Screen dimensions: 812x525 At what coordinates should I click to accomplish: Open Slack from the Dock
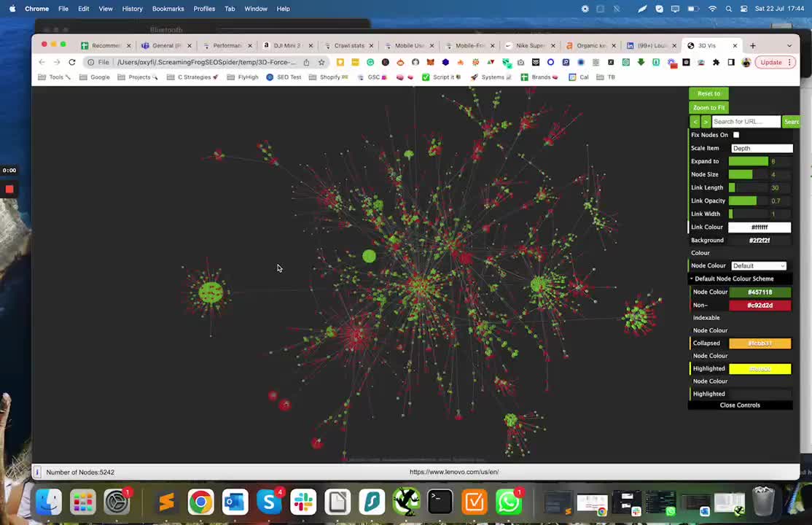coord(303,502)
